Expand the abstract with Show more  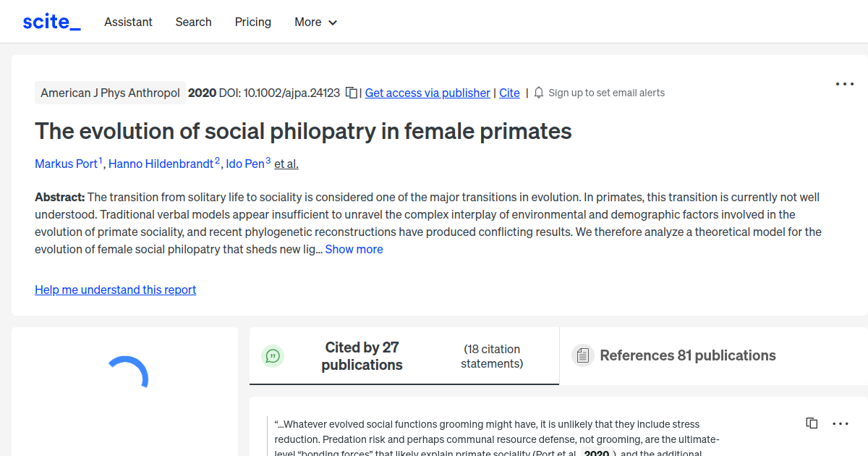[x=354, y=248]
